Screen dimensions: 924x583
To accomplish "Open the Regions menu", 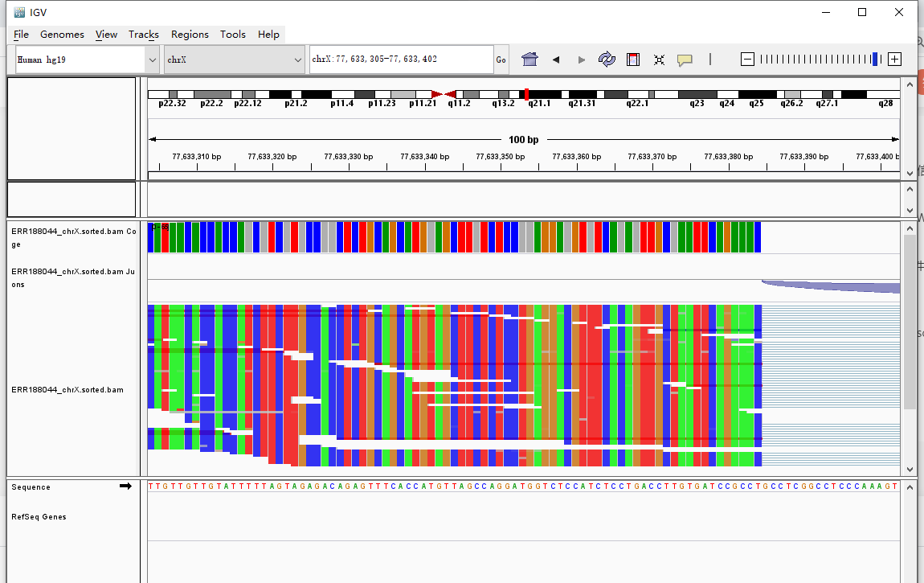I will coord(190,35).
